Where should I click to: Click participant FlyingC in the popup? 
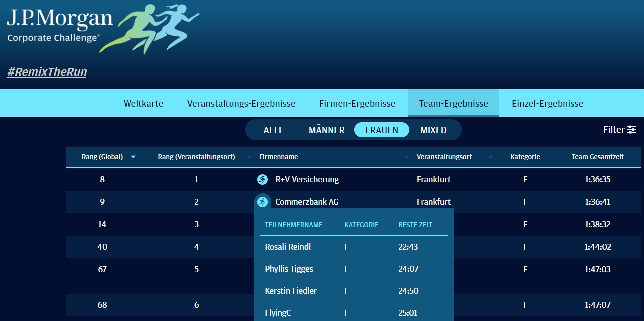(x=278, y=313)
